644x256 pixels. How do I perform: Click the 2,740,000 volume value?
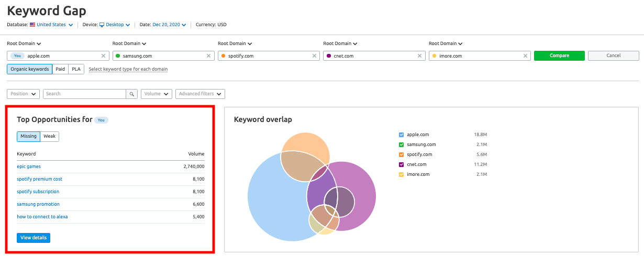[x=194, y=166]
